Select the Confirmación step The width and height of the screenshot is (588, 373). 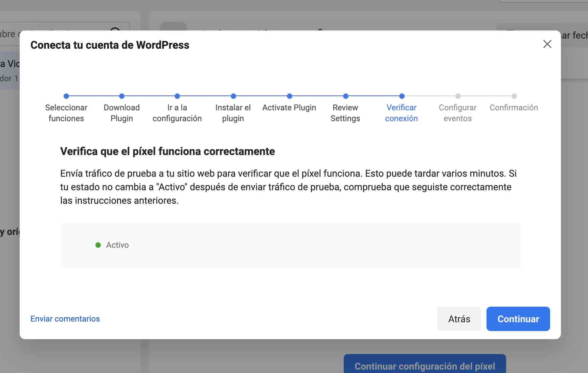[514, 108]
